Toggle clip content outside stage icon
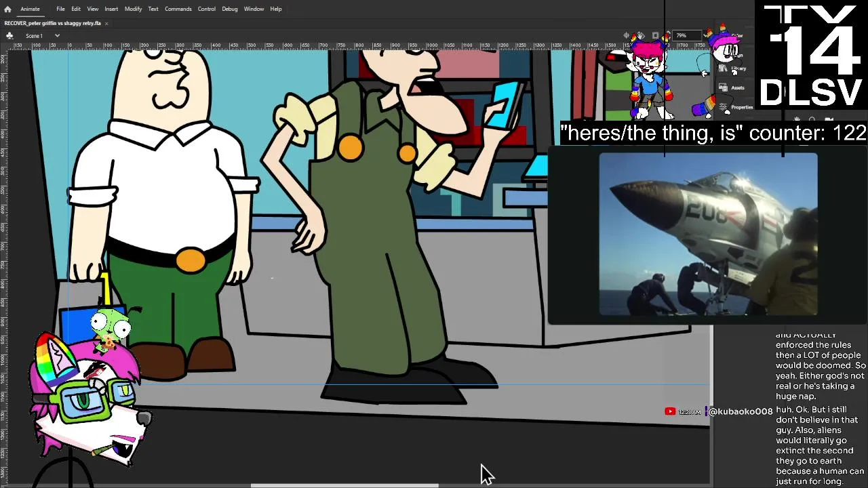The width and height of the screenshot is (868, 488). coord(655,35)
